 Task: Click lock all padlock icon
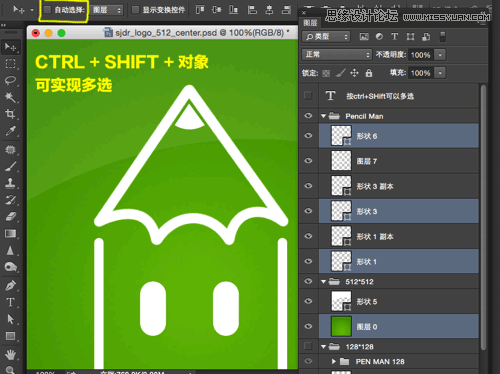369,73
